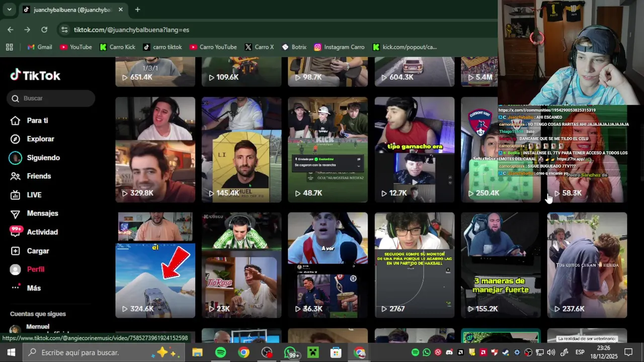Play the video with 329.8K views
The height and width of the screenshot is (362, 644).
[x=155, y=150]
